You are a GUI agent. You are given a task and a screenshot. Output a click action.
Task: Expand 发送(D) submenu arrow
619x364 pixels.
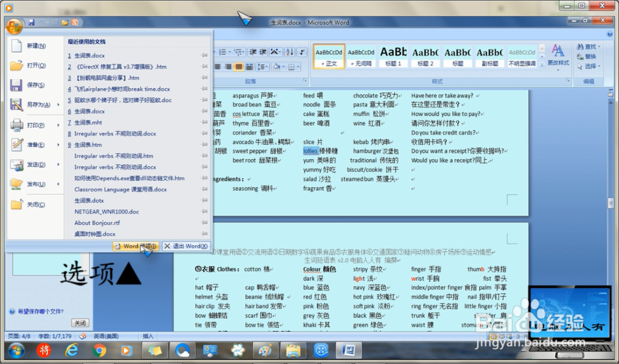tap(58, 164)
